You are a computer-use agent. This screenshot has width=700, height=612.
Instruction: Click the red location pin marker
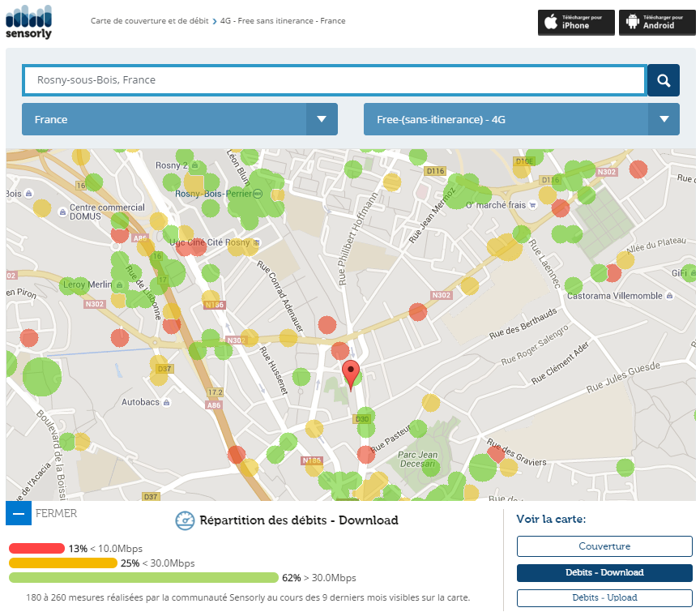coord(351,374)
